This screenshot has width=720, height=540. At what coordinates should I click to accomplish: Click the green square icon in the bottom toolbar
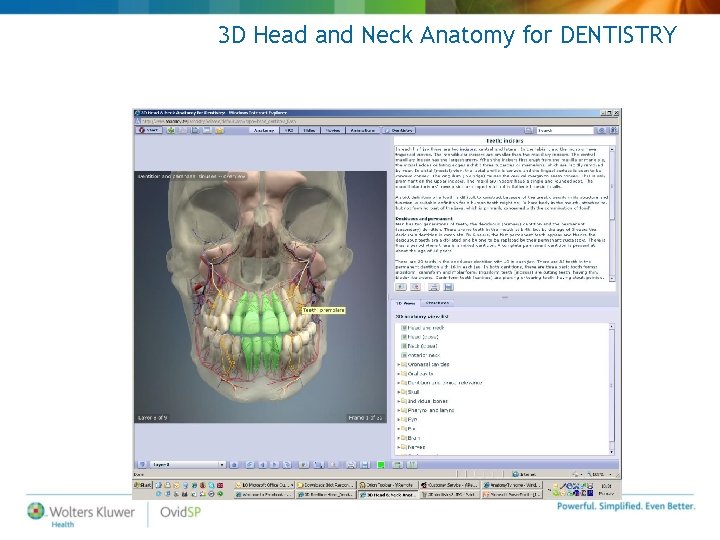pyautogui.click(x=381, y=465)
